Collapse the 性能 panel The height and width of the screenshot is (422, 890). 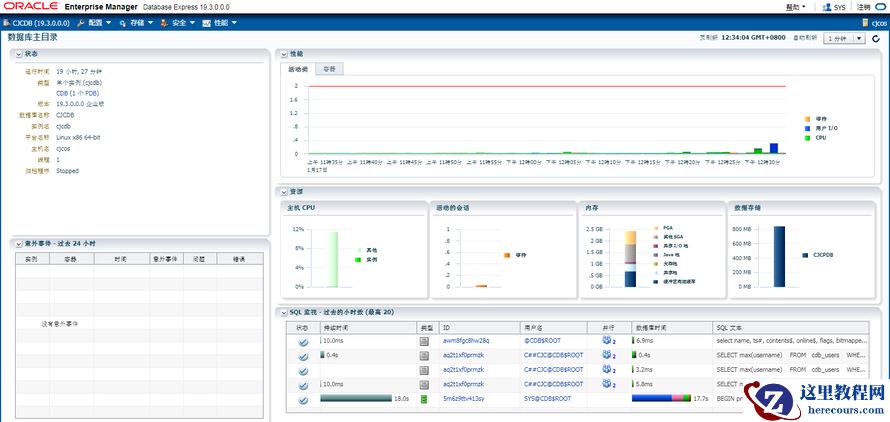284,54
